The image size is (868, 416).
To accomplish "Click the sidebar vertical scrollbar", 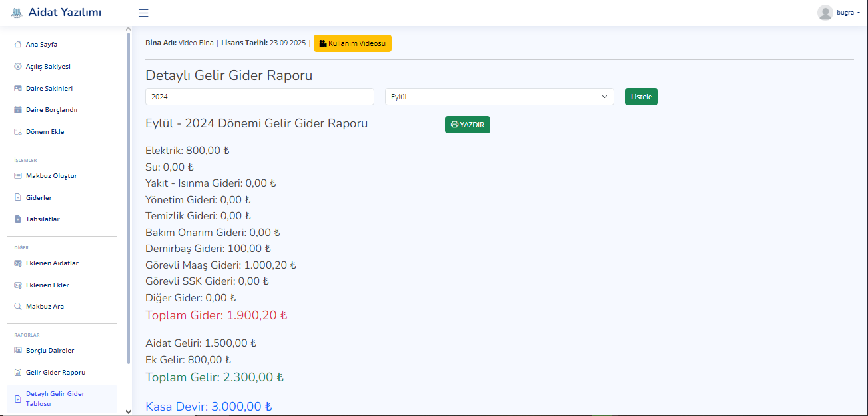I will tap(129, 200).
